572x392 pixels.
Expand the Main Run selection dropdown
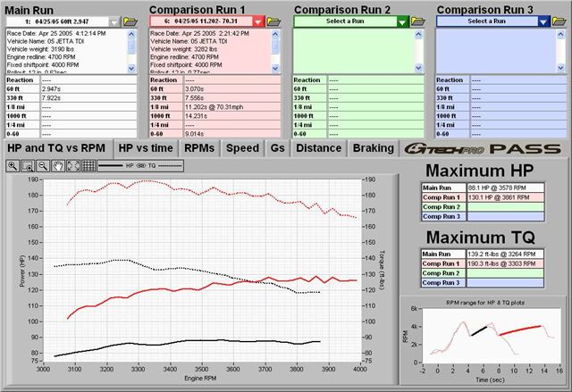click(x=114, y=21)
